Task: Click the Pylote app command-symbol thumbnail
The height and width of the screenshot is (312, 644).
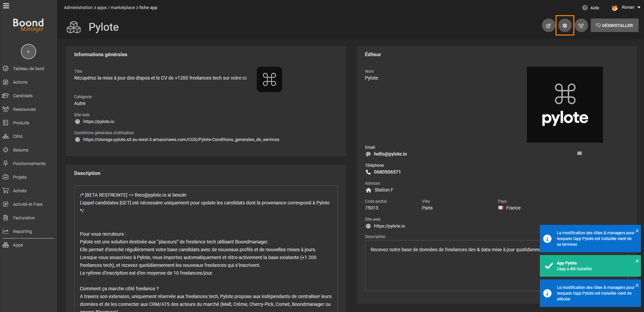Action: [x=269, y=79]
